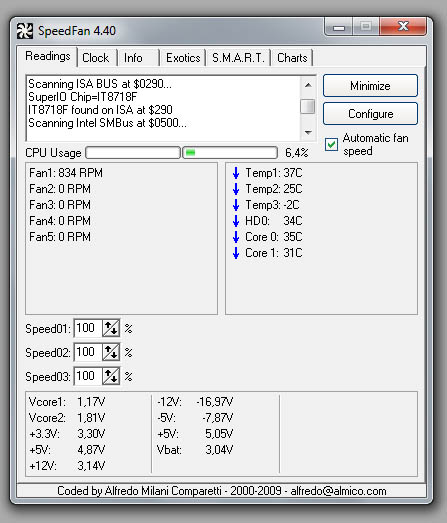Click the Speed01 value field
Image resolution: width=447 pixels, height=523 pixels.
[x=87, y=328]
